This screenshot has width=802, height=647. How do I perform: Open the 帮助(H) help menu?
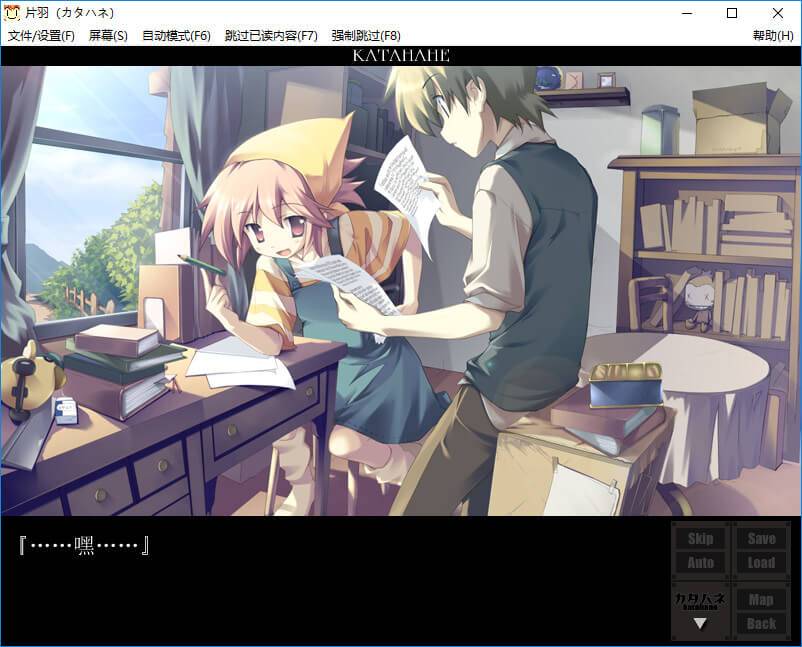(x=773, y=36)
